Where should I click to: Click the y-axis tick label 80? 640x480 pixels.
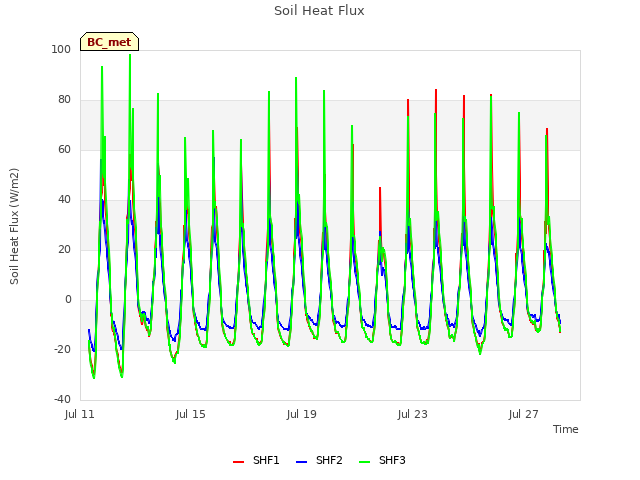coord(64,100)
